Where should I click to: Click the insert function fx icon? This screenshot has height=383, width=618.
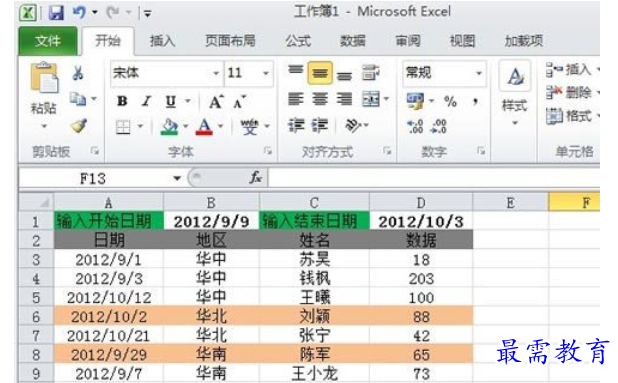point(255,178)
